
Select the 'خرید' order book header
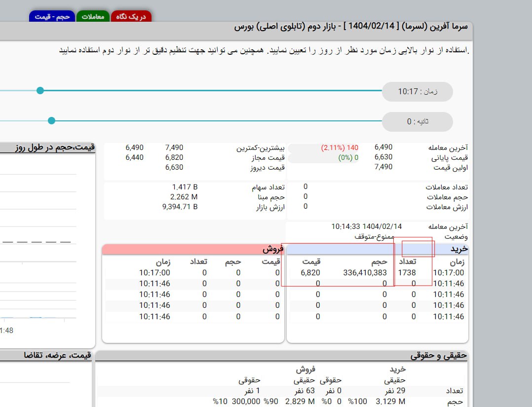point(458,249)
